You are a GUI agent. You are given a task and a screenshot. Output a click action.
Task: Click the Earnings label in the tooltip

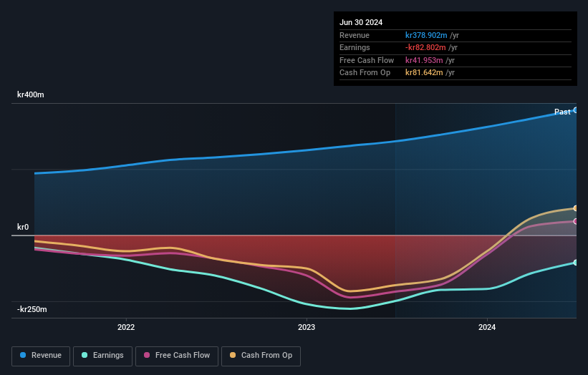[355, 47]
